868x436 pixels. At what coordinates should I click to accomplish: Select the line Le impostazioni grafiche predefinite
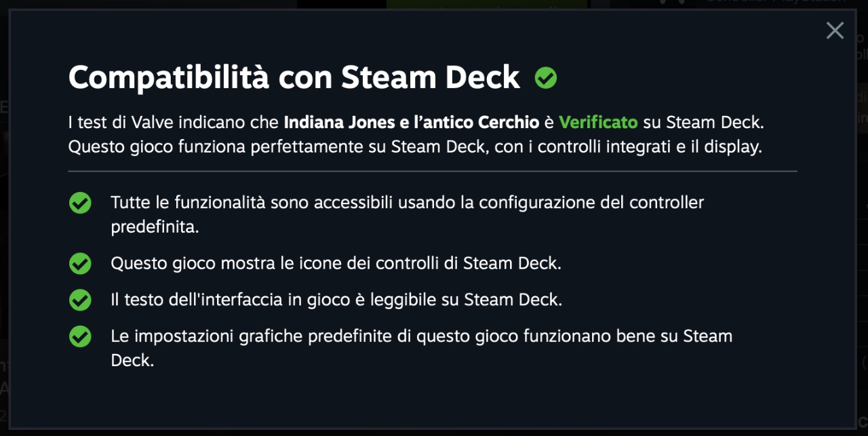click(x=422, y=349)
